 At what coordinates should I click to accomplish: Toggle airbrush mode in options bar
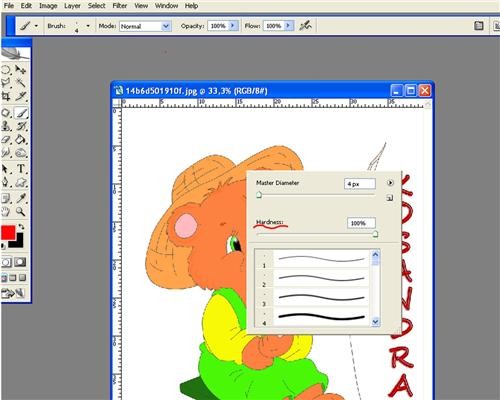coord(305,25)
